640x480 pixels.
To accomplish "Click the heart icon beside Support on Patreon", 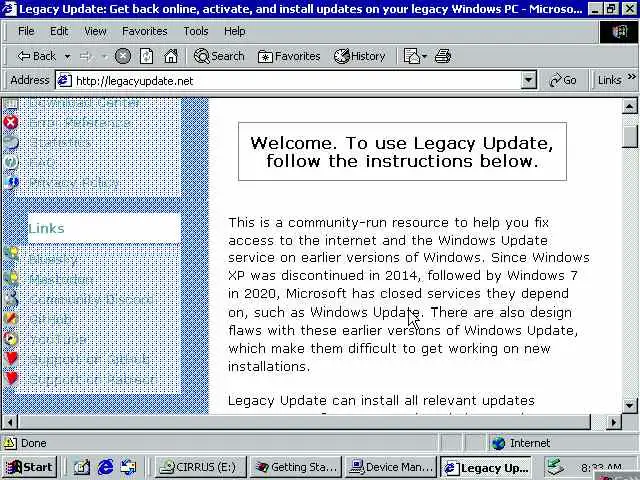I will 11,378.
